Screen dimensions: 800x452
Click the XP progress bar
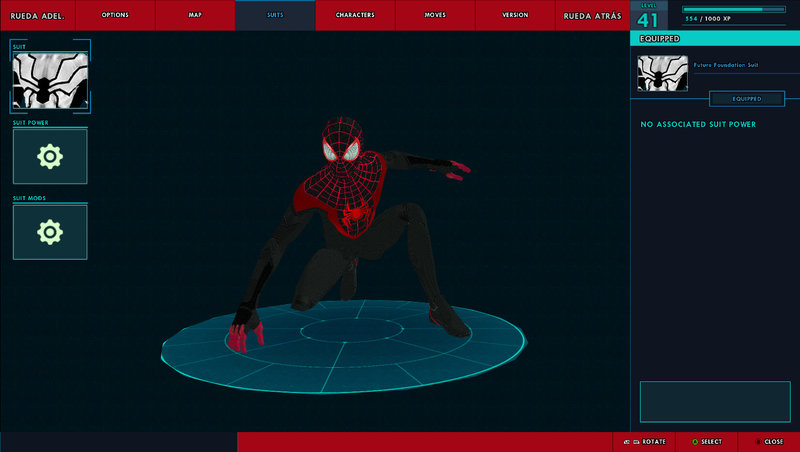coord(734,9)
